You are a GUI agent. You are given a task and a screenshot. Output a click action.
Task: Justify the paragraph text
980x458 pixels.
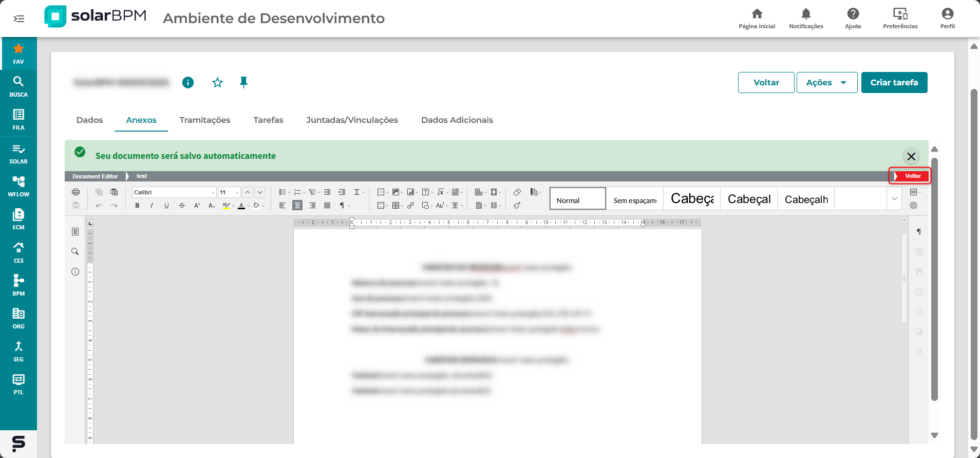327,206
